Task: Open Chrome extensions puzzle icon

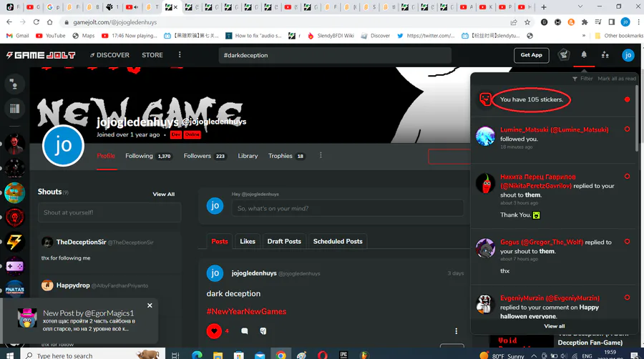Action: click(x=585, y=22)
